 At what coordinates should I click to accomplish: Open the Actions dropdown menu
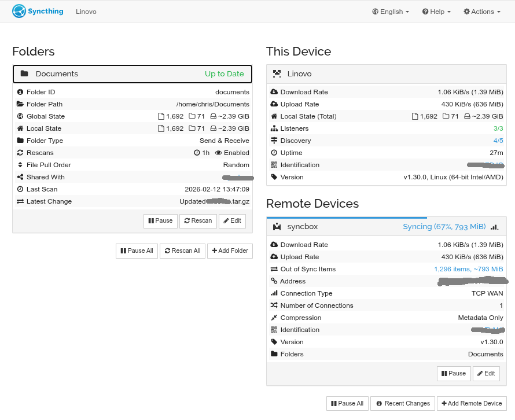(x=481, y=12)
